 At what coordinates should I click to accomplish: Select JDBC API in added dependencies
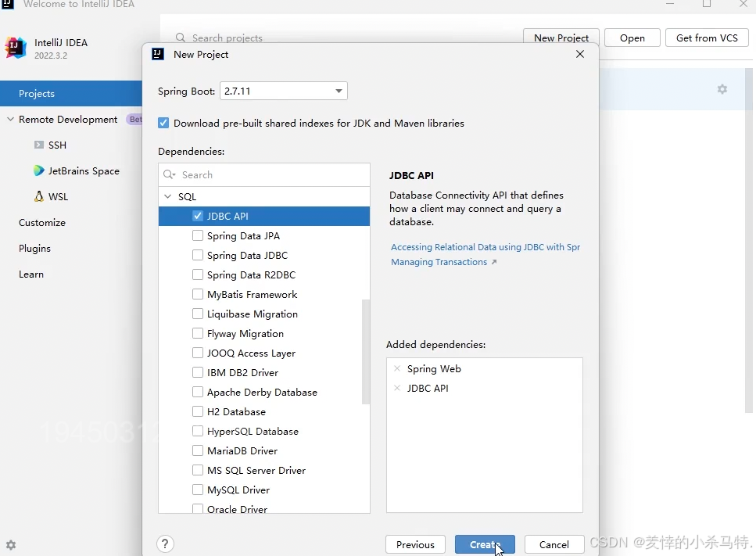428,388
